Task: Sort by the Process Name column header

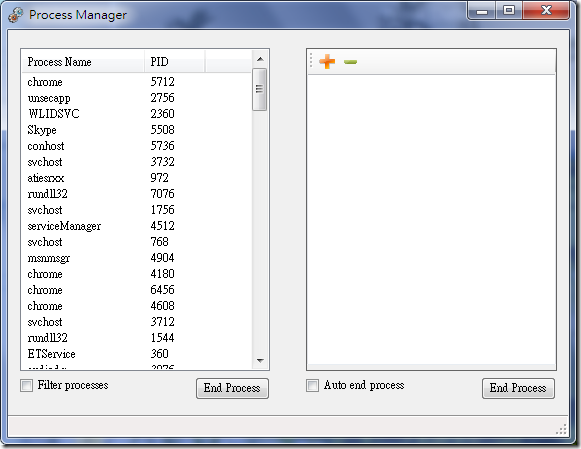Action: click(83, 61)
